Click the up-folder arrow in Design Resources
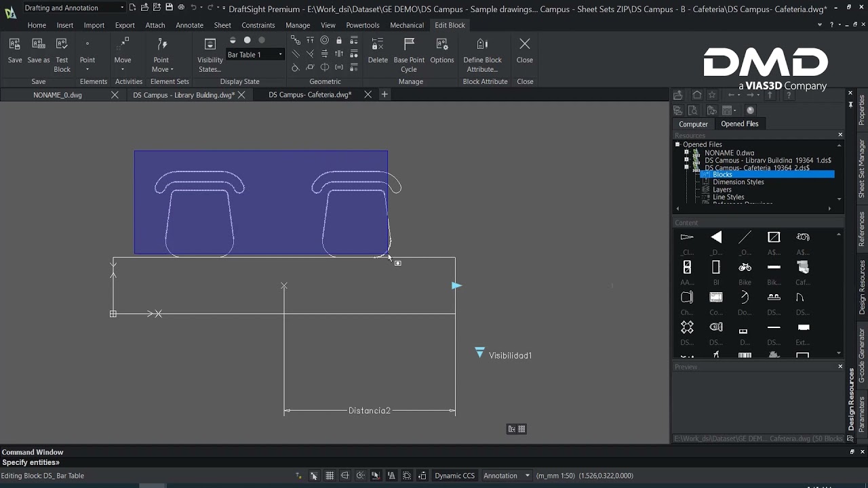Viewport: 868px width, 488px height. 770,95
